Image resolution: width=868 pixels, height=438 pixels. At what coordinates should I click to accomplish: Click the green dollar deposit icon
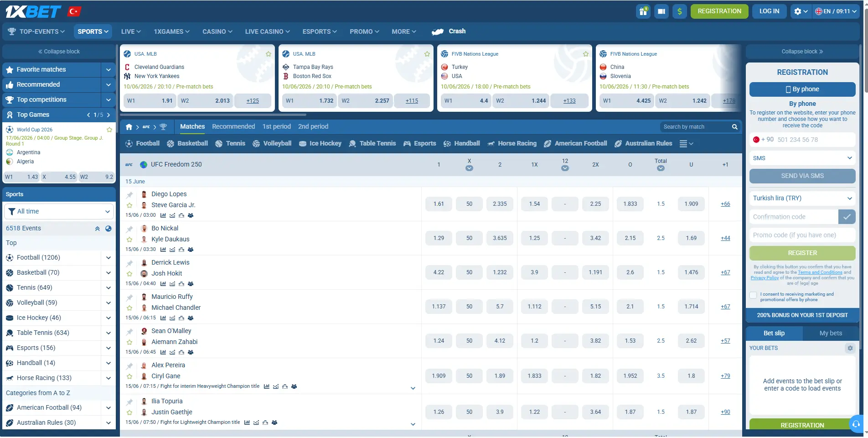[679, 11]
